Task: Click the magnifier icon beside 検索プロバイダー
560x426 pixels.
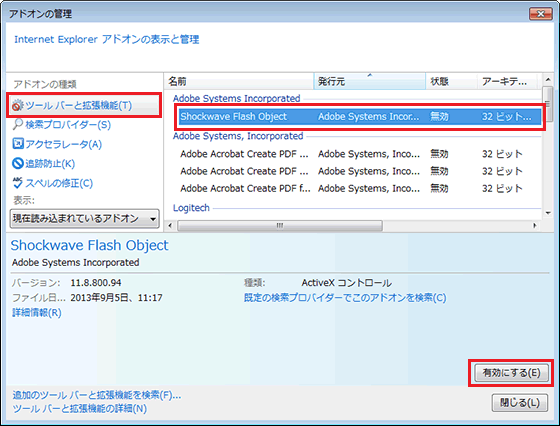Action: click(x=18, y=125)
